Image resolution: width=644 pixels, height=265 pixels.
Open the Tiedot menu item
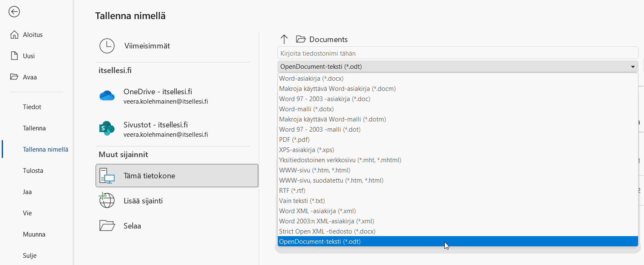click(32, 107)
